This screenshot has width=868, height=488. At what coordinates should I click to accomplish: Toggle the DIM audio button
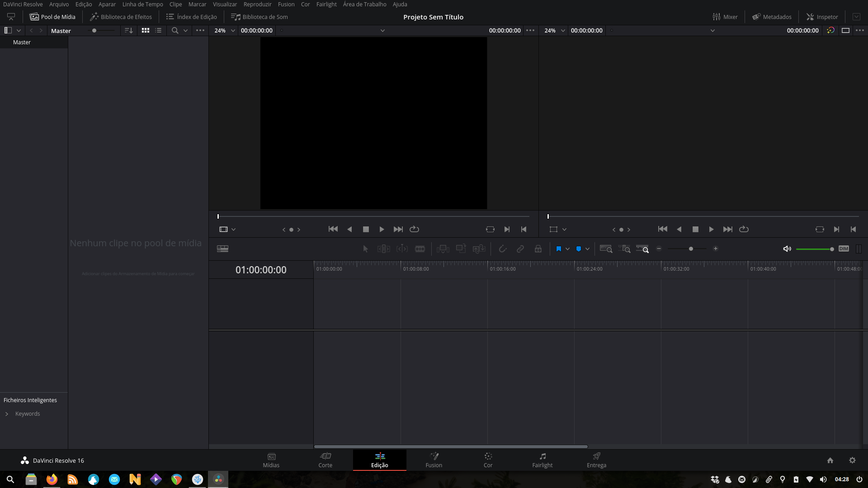tap(844, 249)
